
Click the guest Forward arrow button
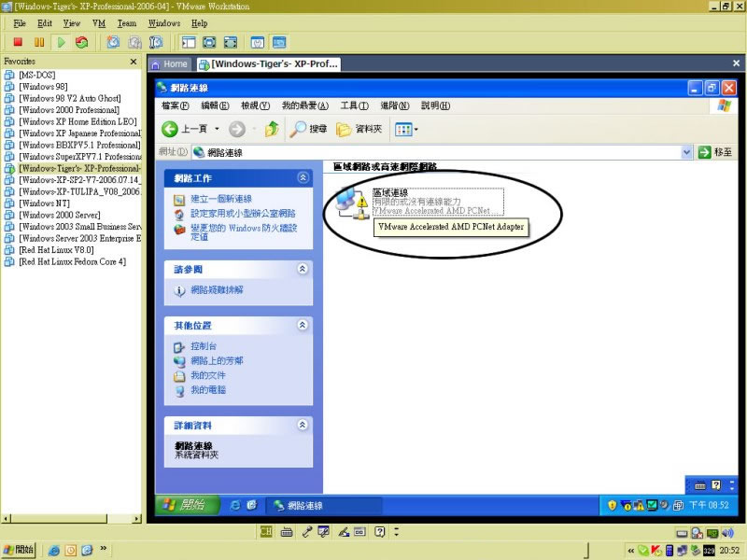(x=237, y=129)
